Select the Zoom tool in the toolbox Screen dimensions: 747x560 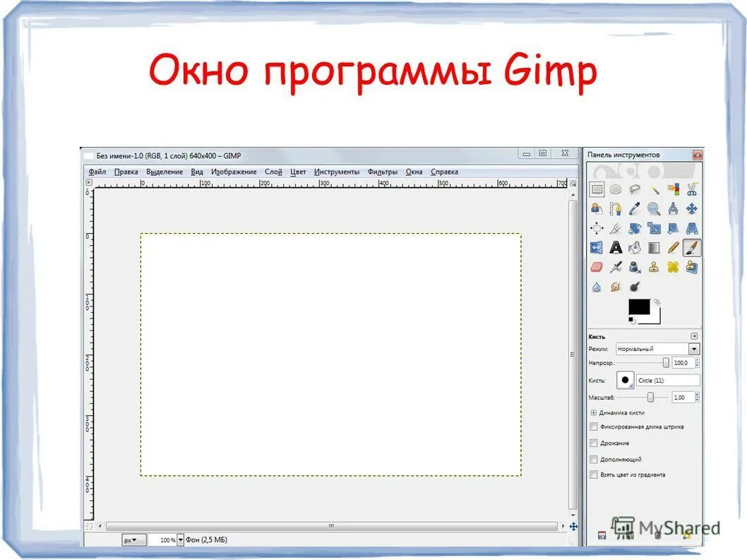tap(654, 208)
